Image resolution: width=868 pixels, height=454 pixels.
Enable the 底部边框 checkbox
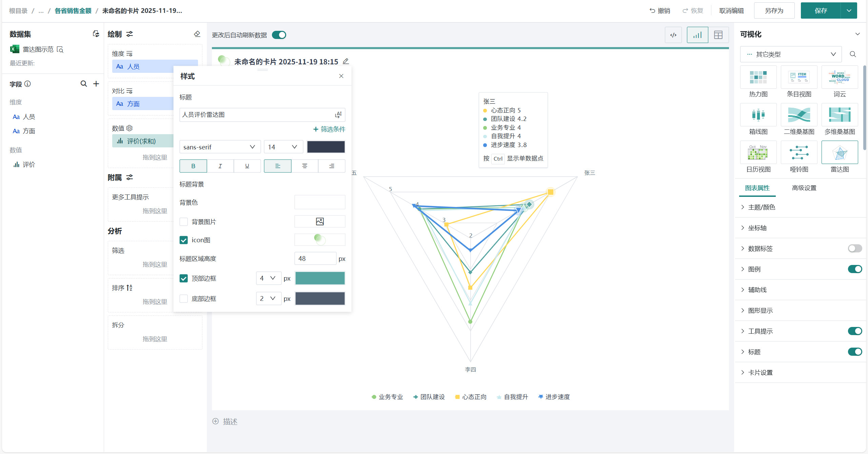click(x=183, y=298)
